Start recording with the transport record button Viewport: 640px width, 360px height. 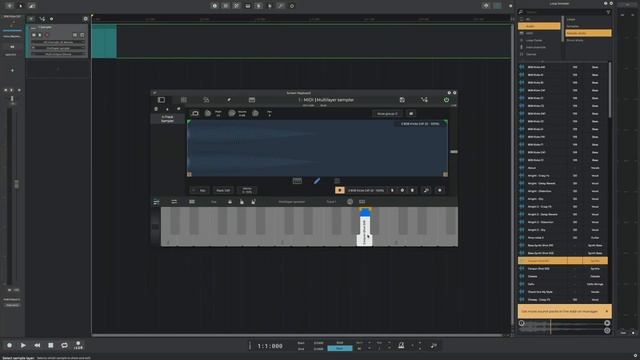pos(9,345)
